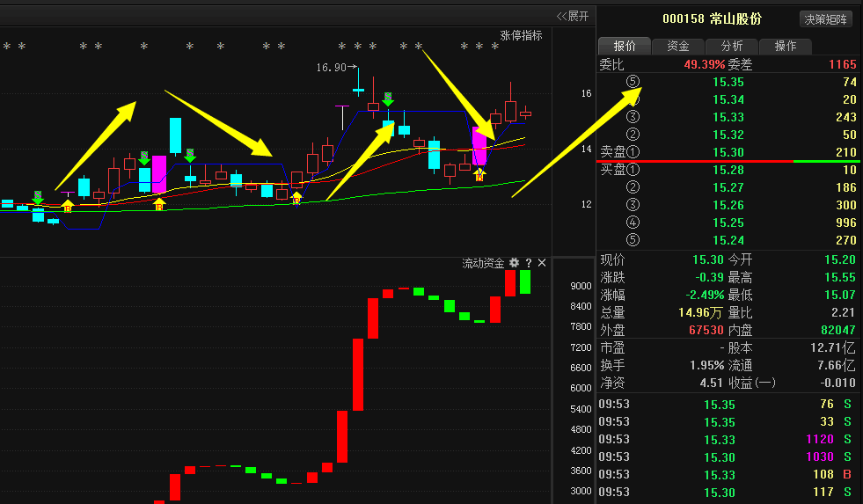The width and height of the screenshot is (863, 504).
Task: Click the 涨停指标 indicator label
Action: [521, 35]
